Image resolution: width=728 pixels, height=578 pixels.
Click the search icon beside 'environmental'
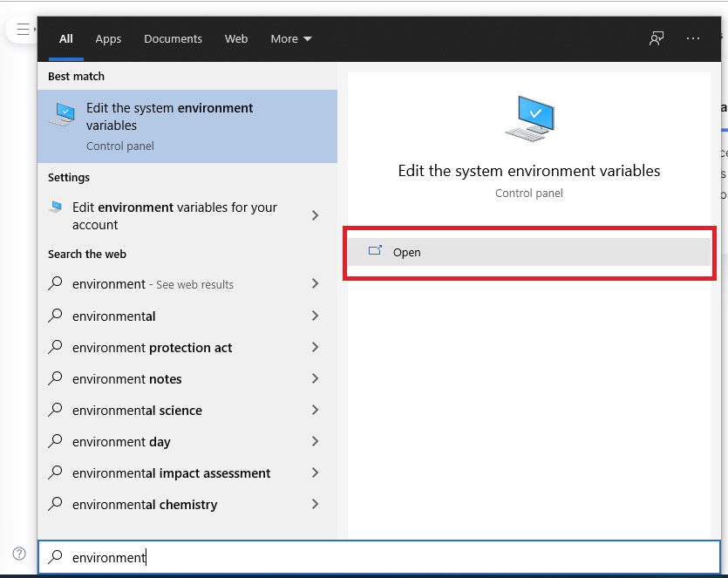[55, 316]
